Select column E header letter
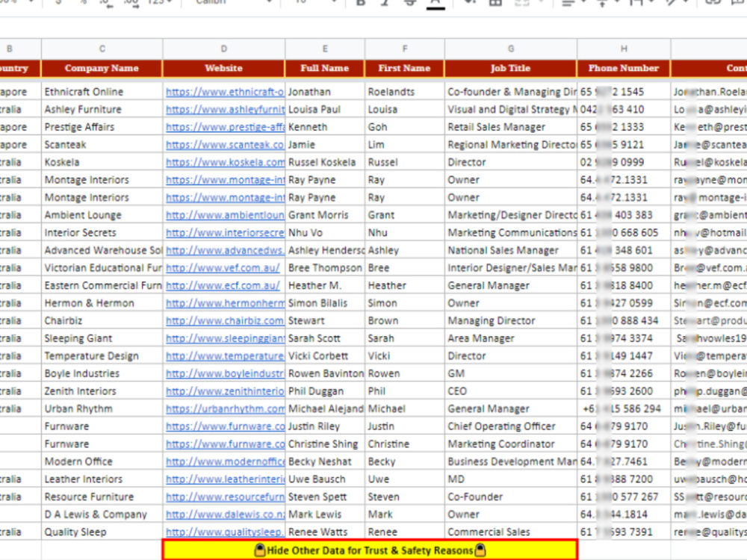Image resolution: width=747 pixels, height=560 pixels. pos(325,49)
